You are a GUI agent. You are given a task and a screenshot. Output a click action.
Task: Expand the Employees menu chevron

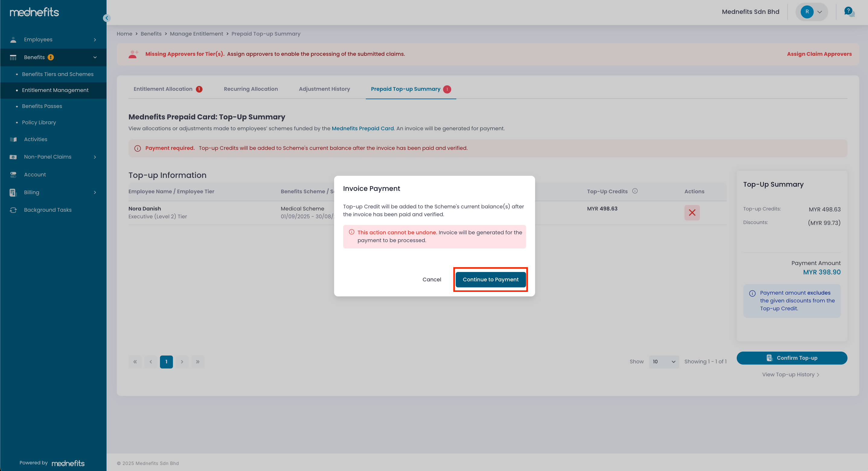(x=95, y=40)
